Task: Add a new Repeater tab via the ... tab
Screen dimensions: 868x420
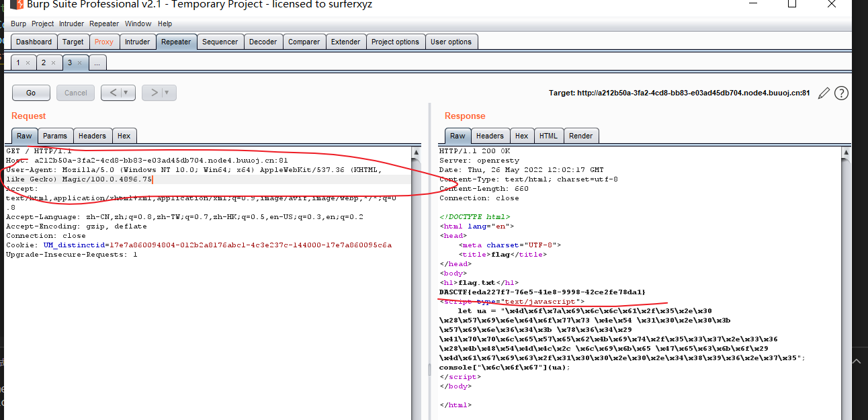Action: tap(97, 62)
